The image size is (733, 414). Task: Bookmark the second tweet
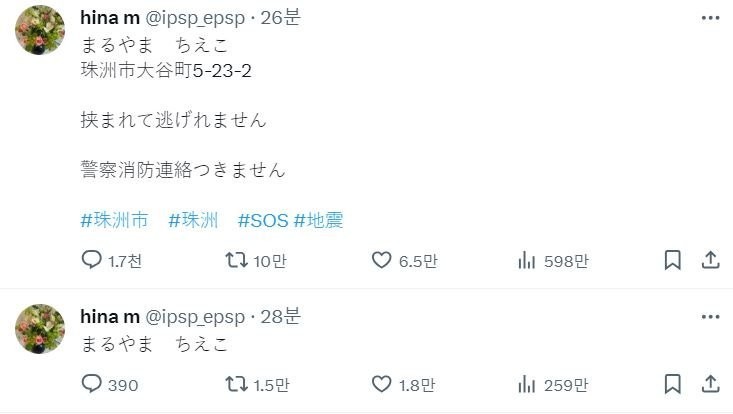673,385
